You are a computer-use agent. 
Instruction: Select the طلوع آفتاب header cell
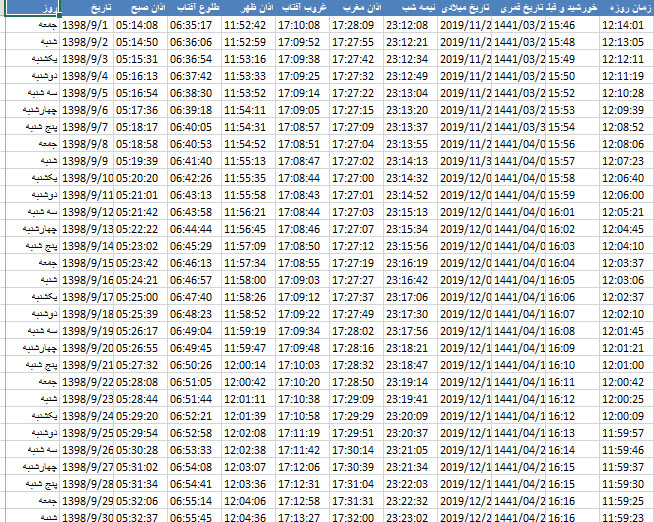click(x=194, y=8)
